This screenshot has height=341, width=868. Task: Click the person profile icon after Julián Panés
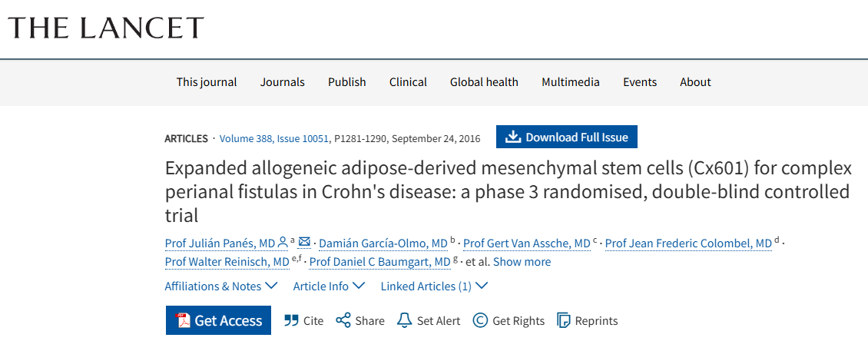tap(283, 243)
